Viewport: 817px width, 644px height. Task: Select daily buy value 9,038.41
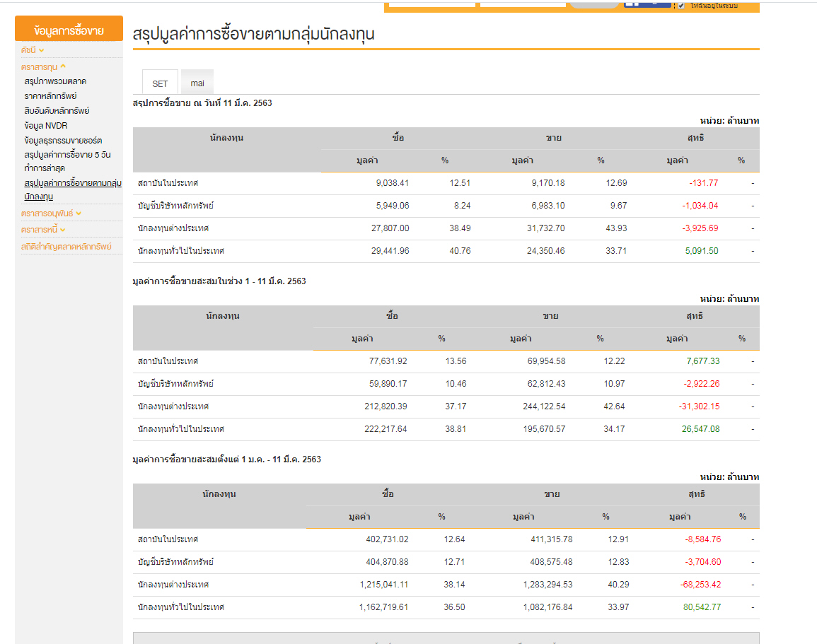393,183
